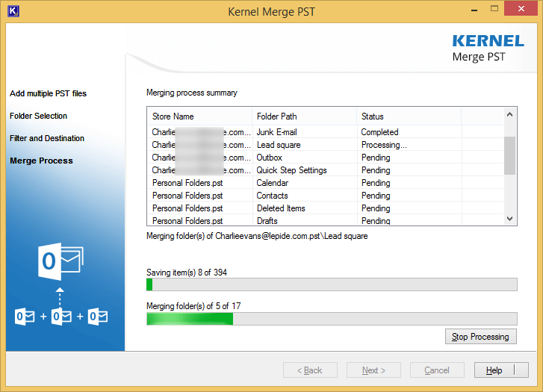Viewport: 543px width, 392px height.
Task: Click the KERNEL Merge PST logo
Action: (488, 48)
